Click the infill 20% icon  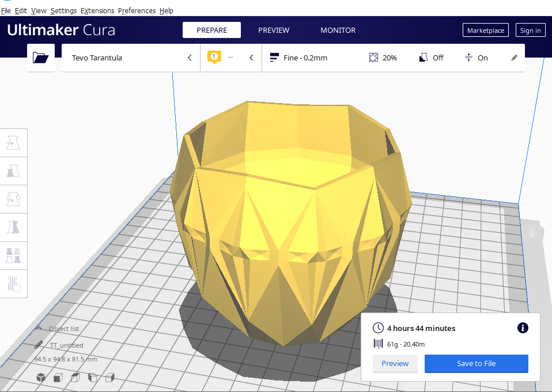[x=373, y=58]
